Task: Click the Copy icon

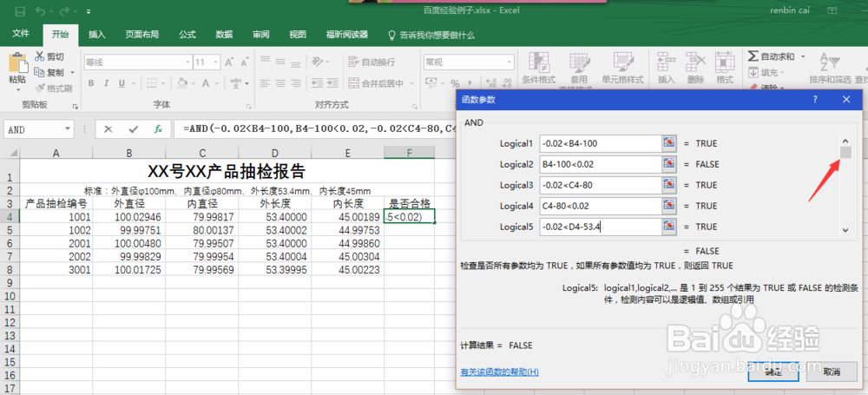Action: [x=39, y=72]
